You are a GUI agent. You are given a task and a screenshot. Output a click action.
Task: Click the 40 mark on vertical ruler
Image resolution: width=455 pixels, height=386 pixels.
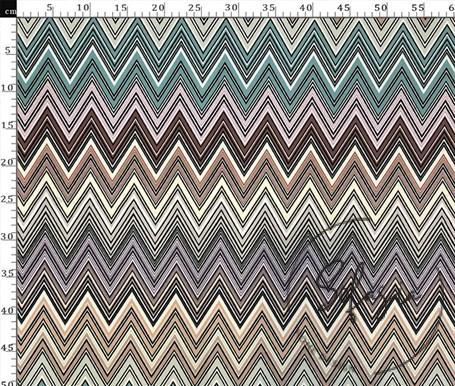coord(7,310)
